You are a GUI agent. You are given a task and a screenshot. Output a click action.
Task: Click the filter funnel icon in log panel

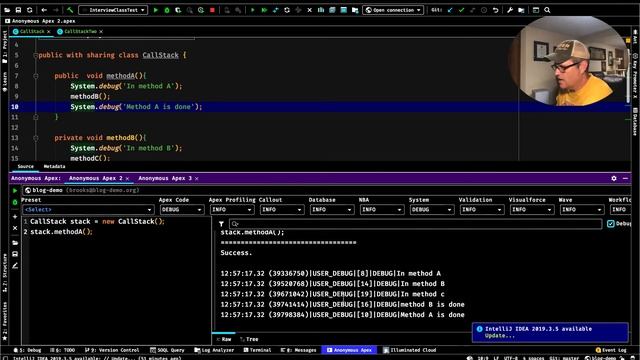pos(221,224)
